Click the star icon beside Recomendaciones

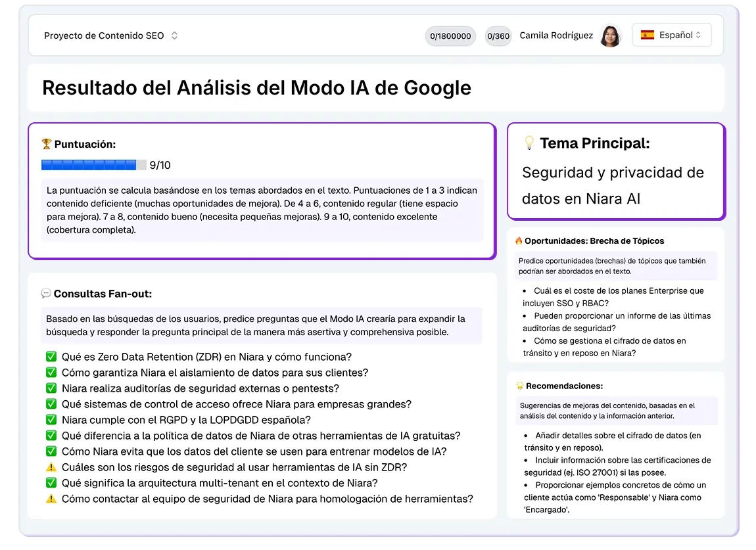520,386
